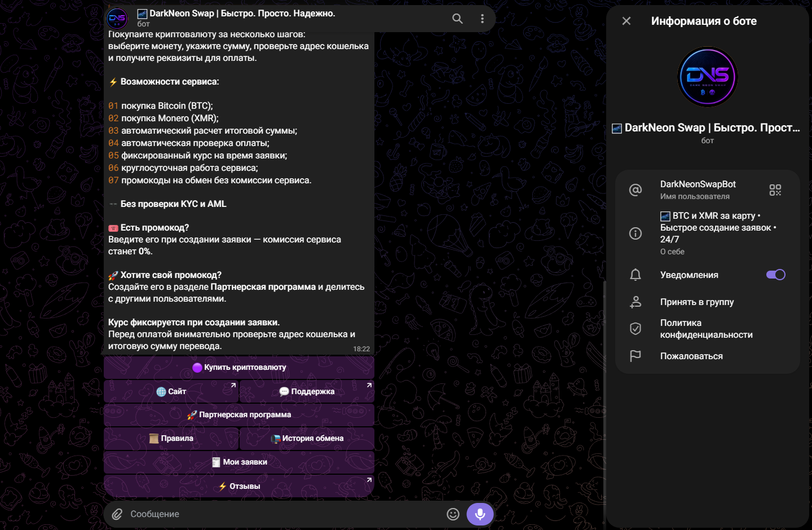
Task: Open Политика конфиденциальности entry
Action: pyautogui.click(x=708, y=329)
